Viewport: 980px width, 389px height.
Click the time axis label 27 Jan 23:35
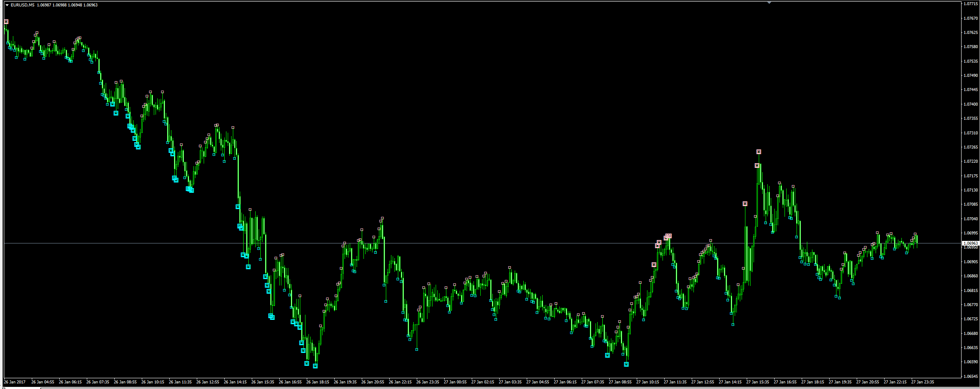point(922,382)
